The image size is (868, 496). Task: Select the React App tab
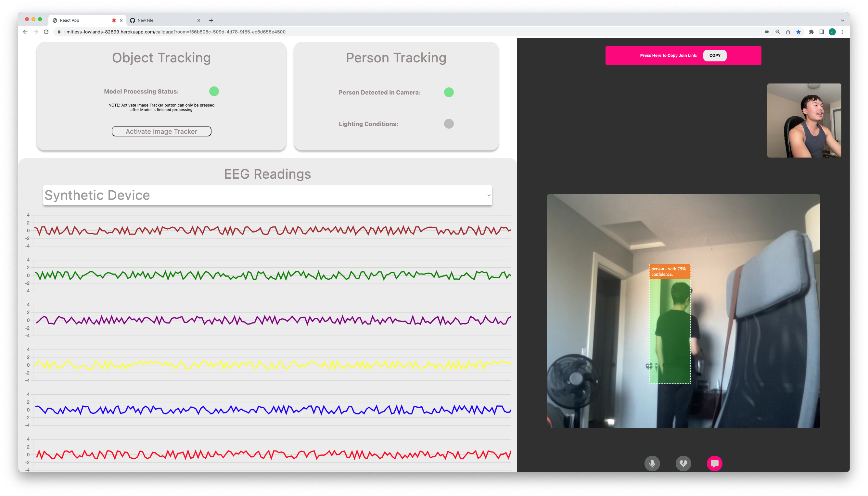82,20
